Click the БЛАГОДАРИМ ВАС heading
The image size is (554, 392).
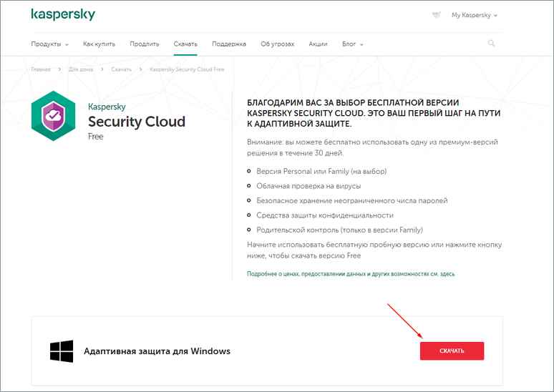[374, 113]
